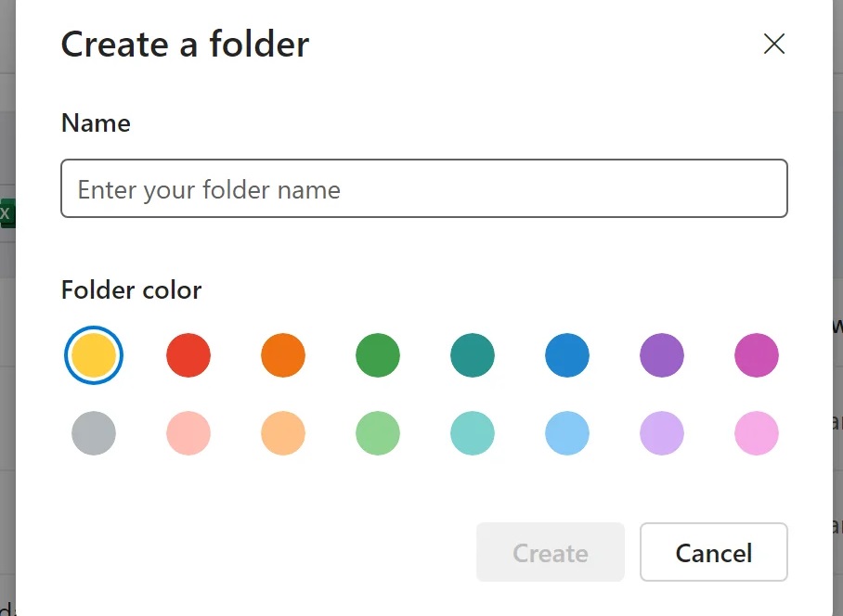Viewport: 843px width, 616px height.
Task: Select the yellow folder color
Action: coord(93,355)
